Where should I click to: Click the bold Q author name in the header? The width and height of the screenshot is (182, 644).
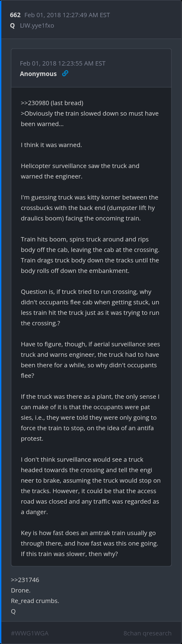pos(12,26)
